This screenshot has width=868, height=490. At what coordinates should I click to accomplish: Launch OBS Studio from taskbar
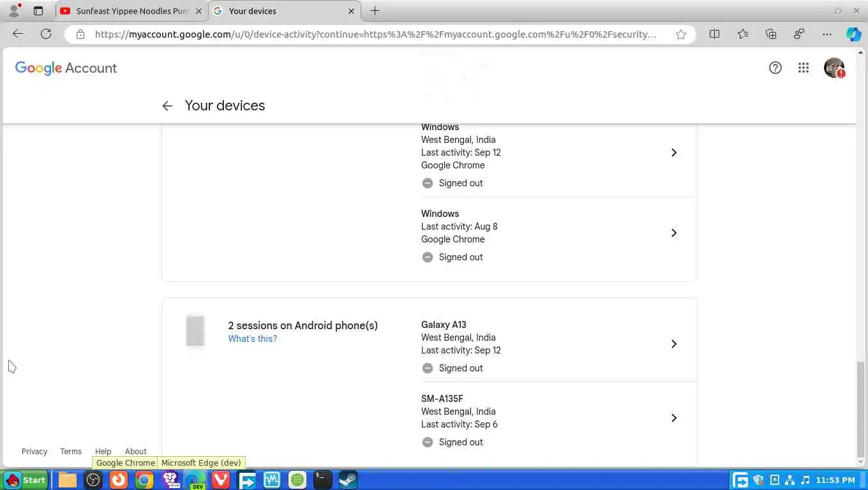pos(93,480)
